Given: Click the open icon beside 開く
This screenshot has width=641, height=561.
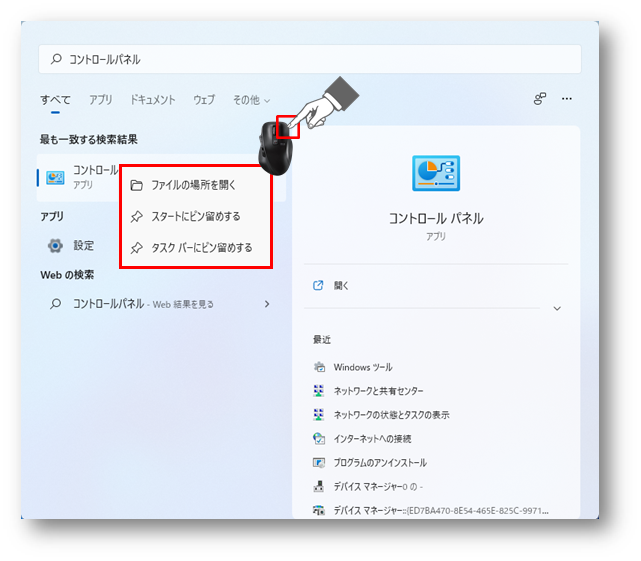Looking at the screenshot, I should (318, 285).
